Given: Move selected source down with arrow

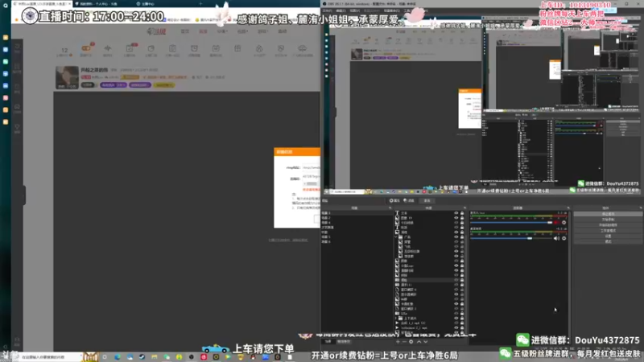Looking at the screenshot, I should coord(426,341).
